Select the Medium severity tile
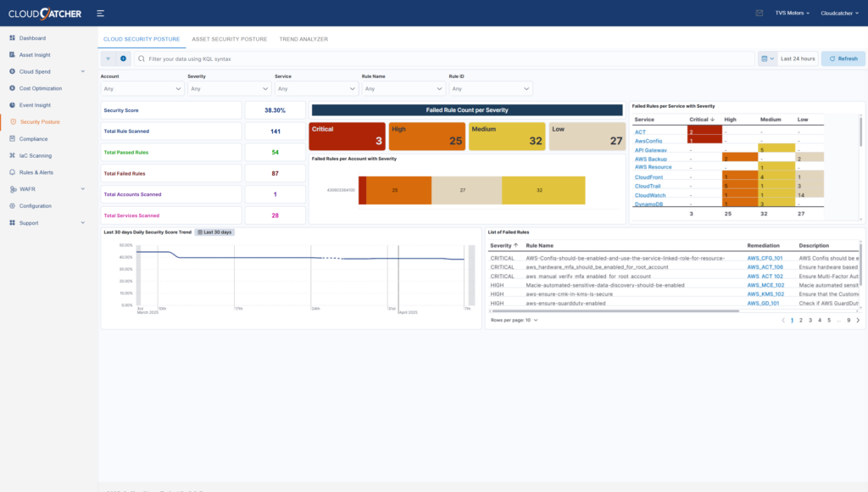This screenshot has width=868, height=492. 507,137
